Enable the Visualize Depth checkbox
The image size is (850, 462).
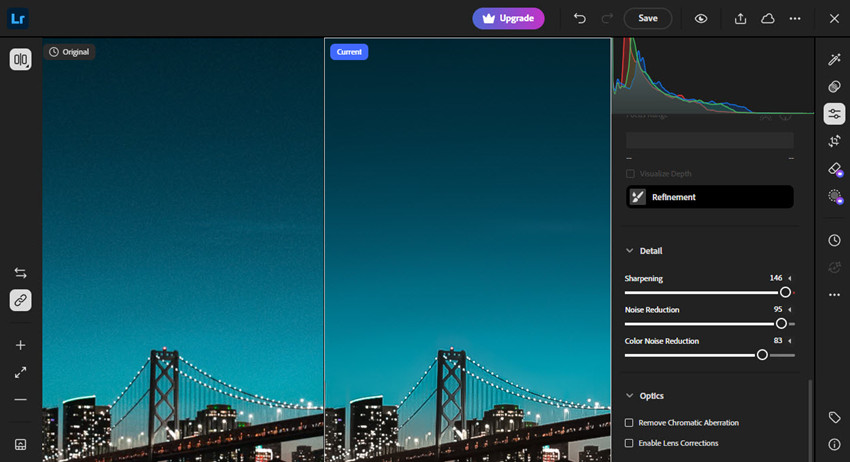pos(630,174)
